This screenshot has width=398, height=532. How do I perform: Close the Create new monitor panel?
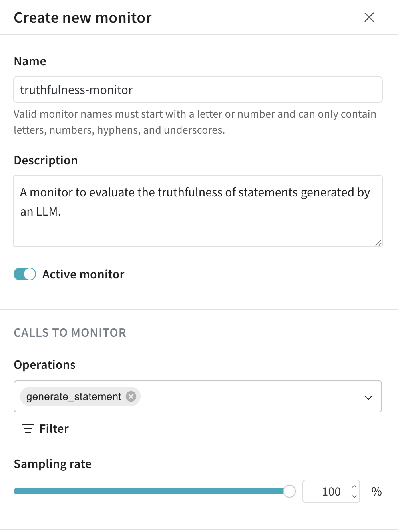369,17
